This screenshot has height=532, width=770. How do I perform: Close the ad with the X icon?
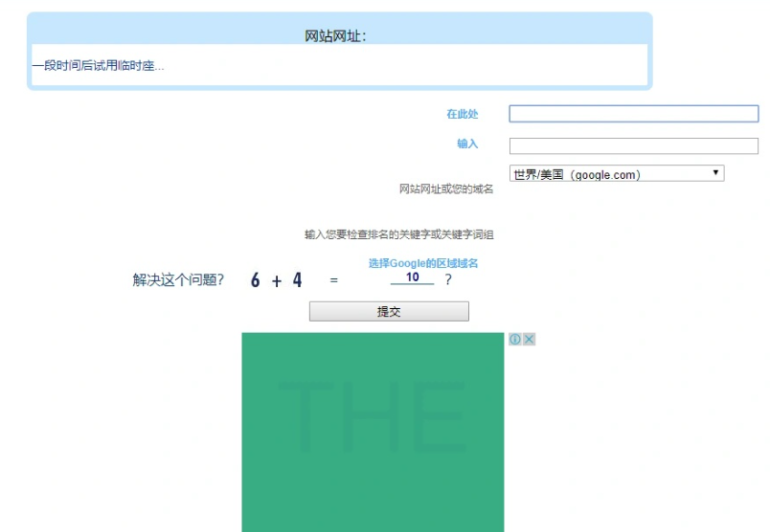529,339
